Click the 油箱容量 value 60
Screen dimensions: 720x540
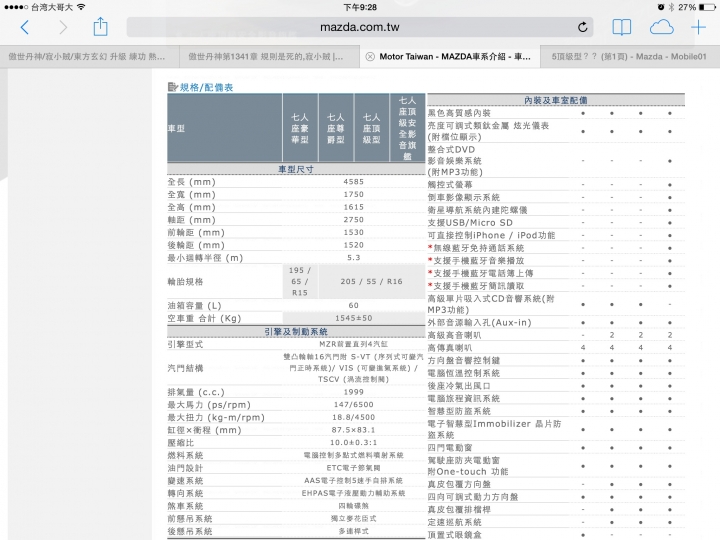[x=354, y=305]
